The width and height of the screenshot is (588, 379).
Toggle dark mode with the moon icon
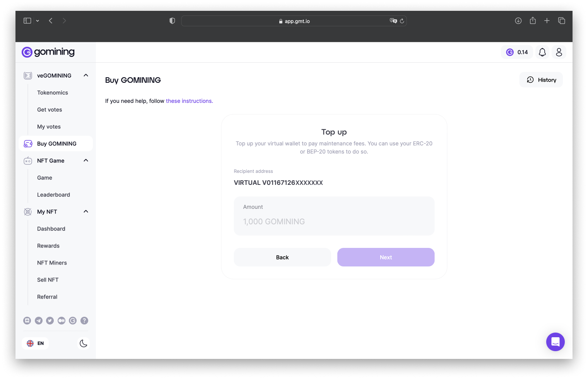coord(83,343)
